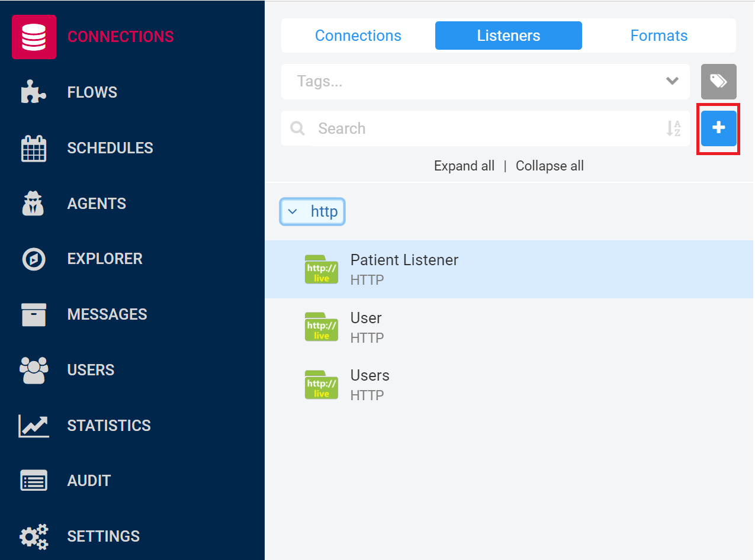Image resolution: width=755 pixels, height=560 pixels.
Task: Switch to the Connections tab
Action: click(x=358, y=36)
